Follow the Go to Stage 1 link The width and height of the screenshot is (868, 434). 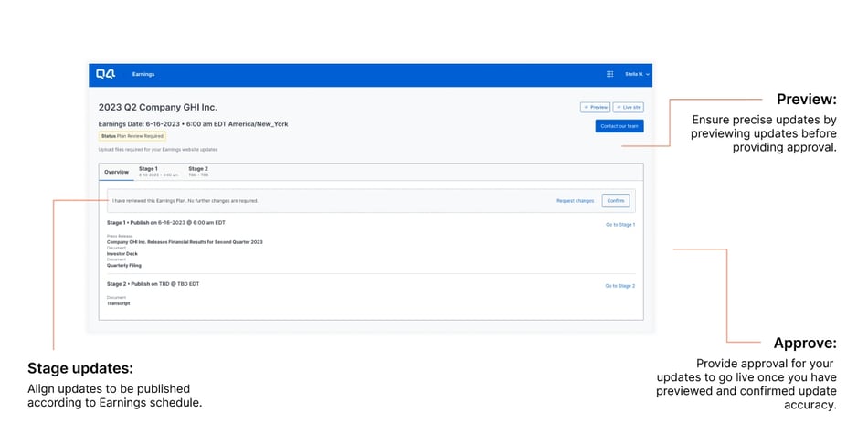tap(619, 224)
